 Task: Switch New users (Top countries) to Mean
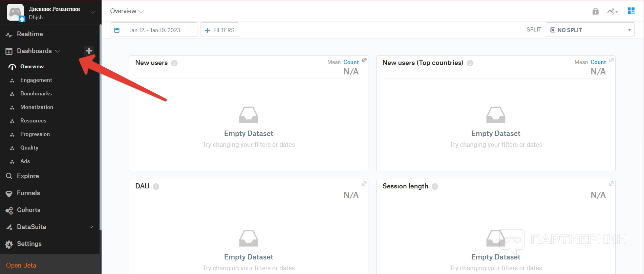click(581, 62)
